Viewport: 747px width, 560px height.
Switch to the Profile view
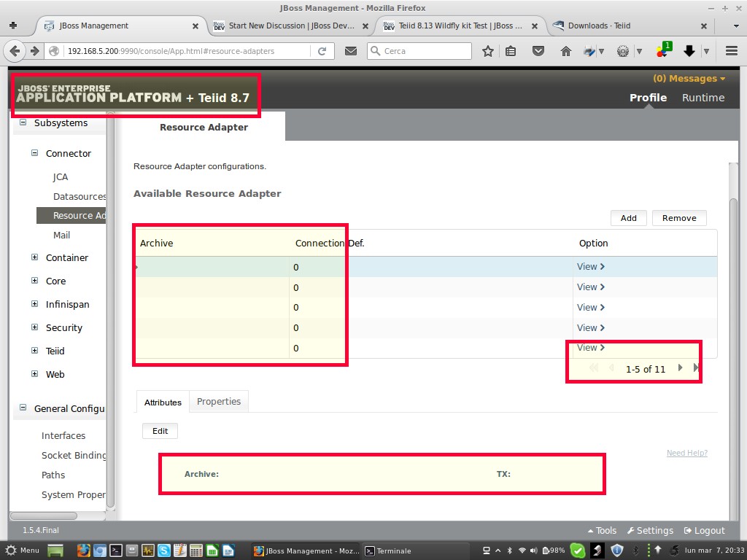click(648, 98)
